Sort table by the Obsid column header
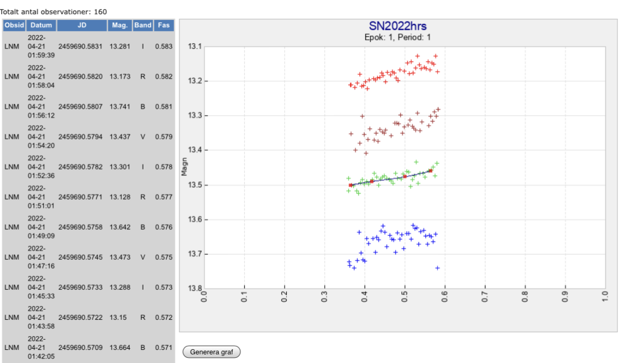 point(14,26)
